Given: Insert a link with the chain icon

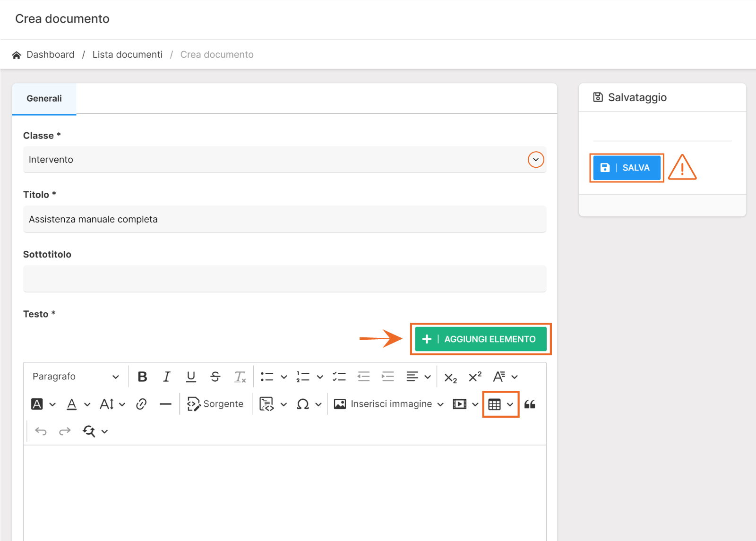Looking at the screenshot, I should [141, 404].
